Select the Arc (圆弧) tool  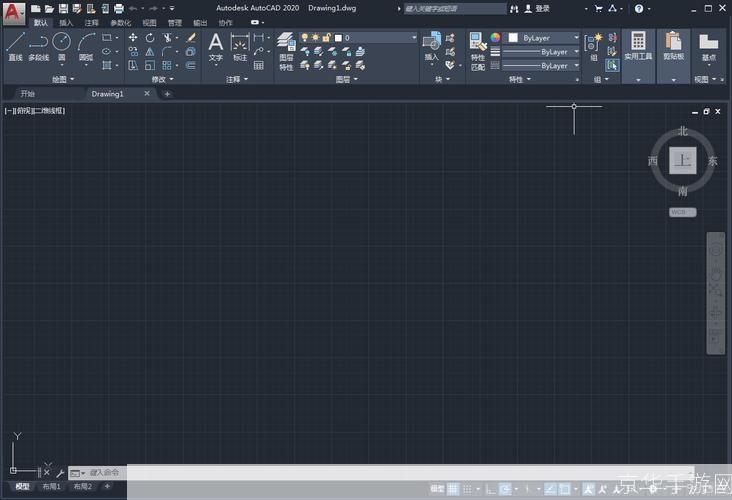86,46
